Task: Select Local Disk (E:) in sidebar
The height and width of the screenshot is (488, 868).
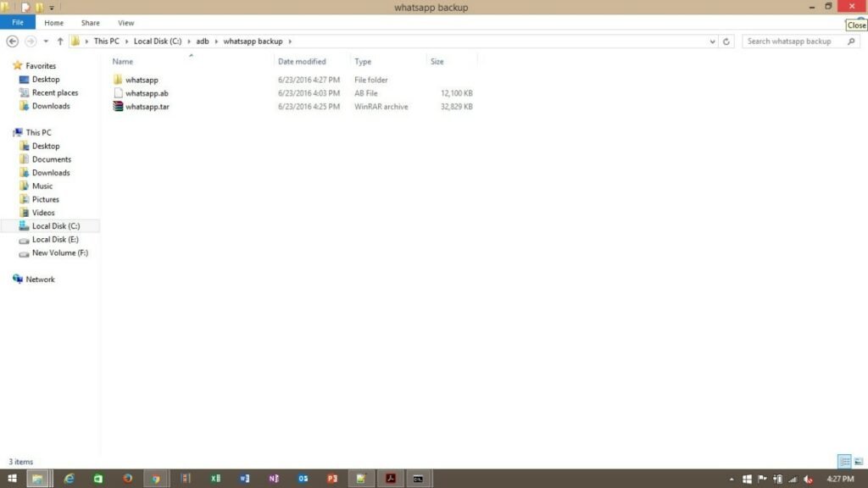Action: 55,239
